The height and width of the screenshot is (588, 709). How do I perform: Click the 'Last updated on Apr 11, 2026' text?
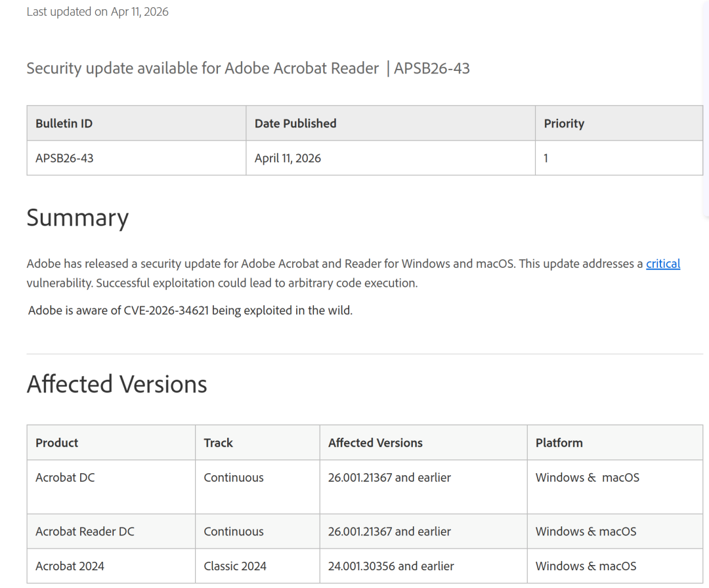(97, 12)
